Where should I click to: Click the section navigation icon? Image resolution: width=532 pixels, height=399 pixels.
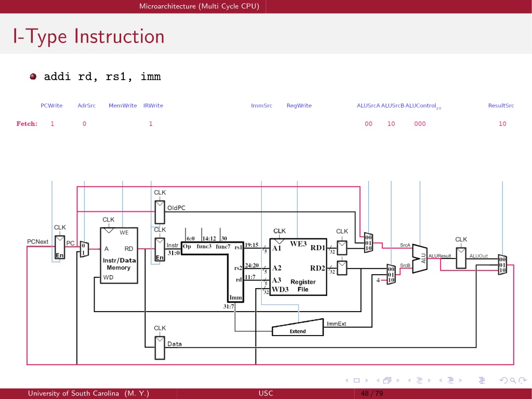[x=450, y=380]
